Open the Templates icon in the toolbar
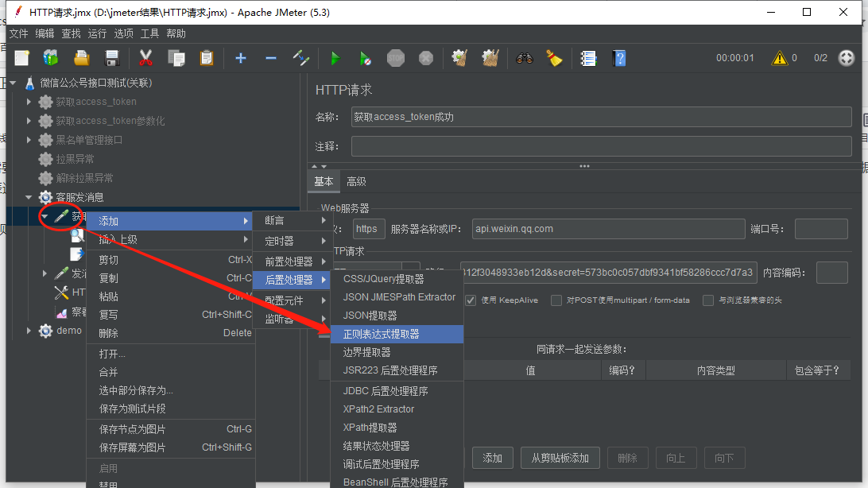 click(x=51, y=58)
